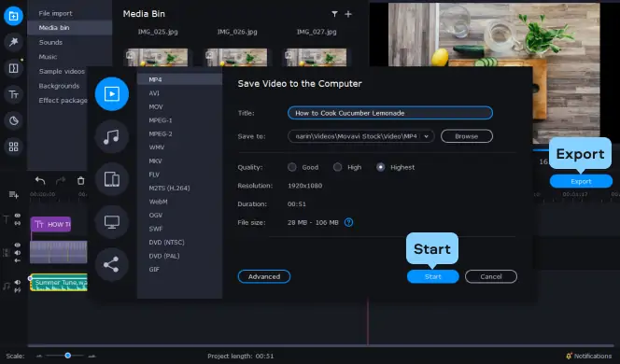
Task: Open the Stickers sidebar icon
Action: pyautogui.click(x=13, y=120)
